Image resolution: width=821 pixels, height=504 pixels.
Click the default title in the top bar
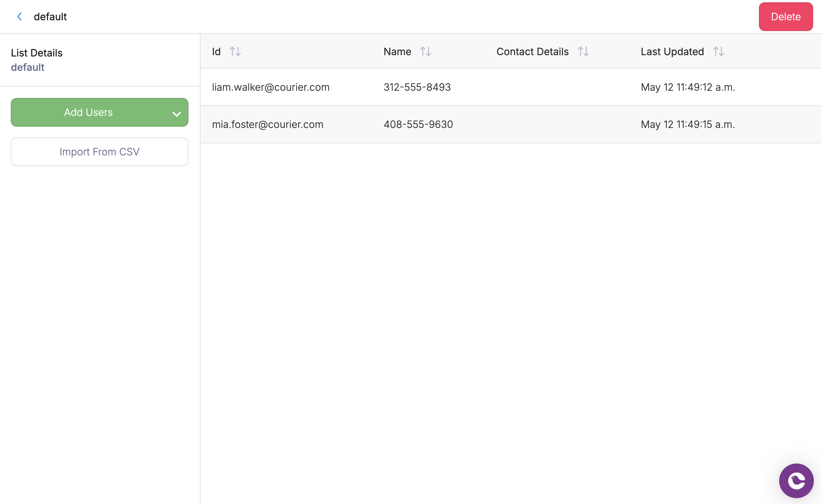click(x=50, y=16)
